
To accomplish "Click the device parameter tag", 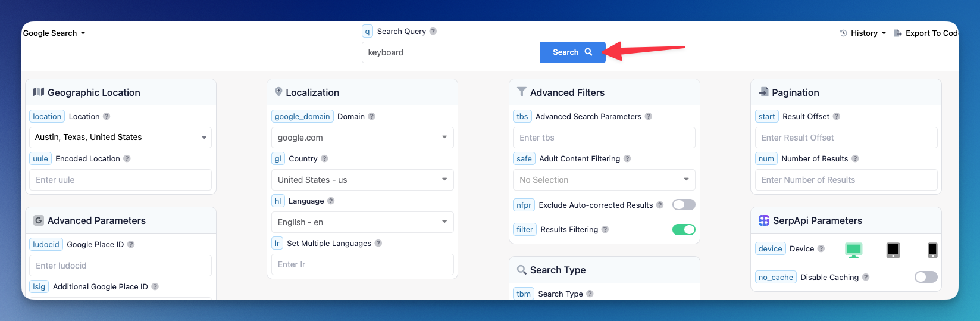I will tap(771, 248).
